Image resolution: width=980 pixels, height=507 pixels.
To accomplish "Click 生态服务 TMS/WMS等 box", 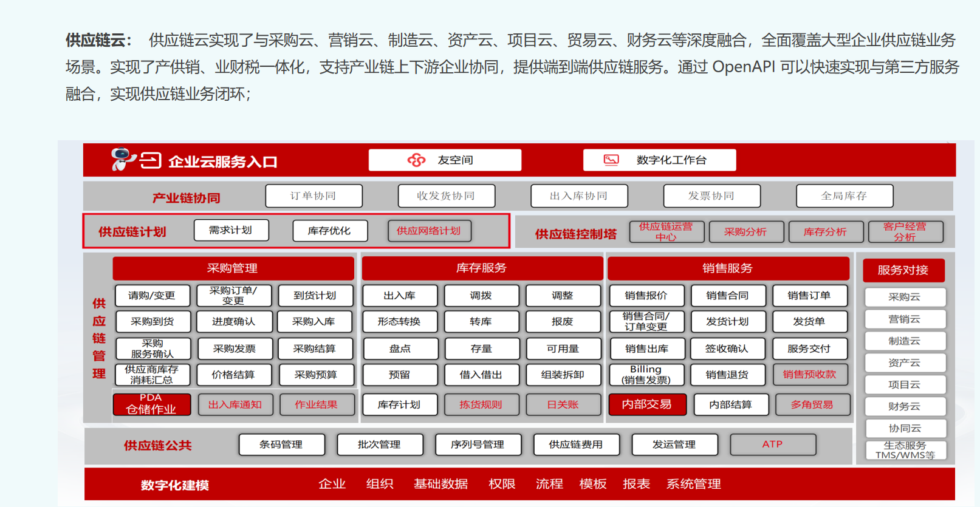I will tap(905, 451).
